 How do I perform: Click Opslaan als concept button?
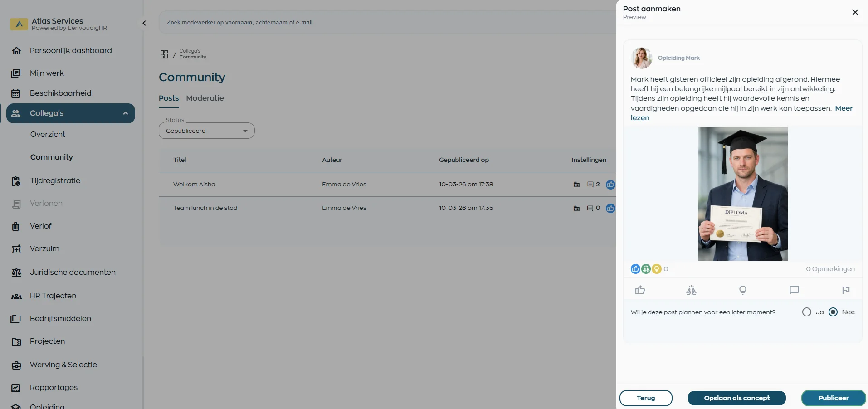pos(736,398)
